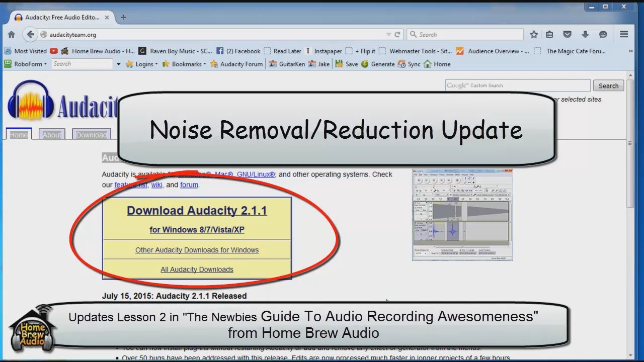Save page to Pocket icon
The image size is (644, 362).
[567, 35]
